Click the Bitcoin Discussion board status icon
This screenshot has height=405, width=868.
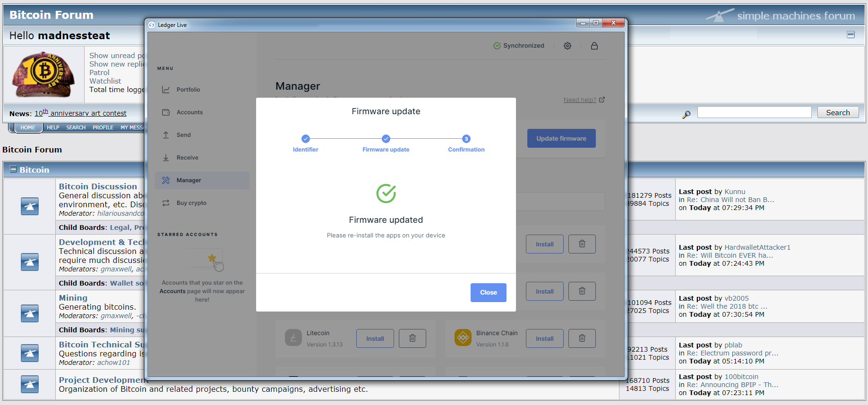click(x=30, y=206)
